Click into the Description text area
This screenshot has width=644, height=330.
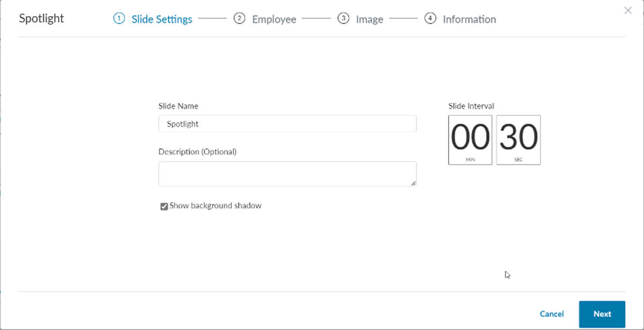287,174
